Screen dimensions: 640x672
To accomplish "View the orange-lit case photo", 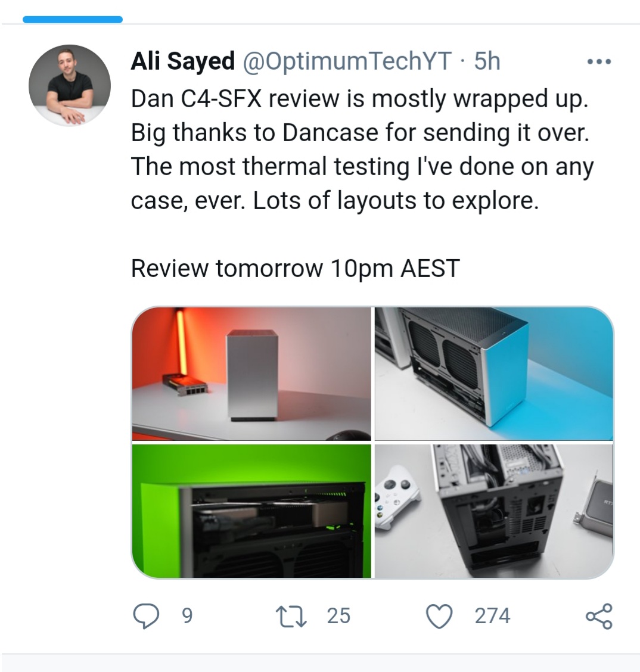I will [x=251, y=374].
